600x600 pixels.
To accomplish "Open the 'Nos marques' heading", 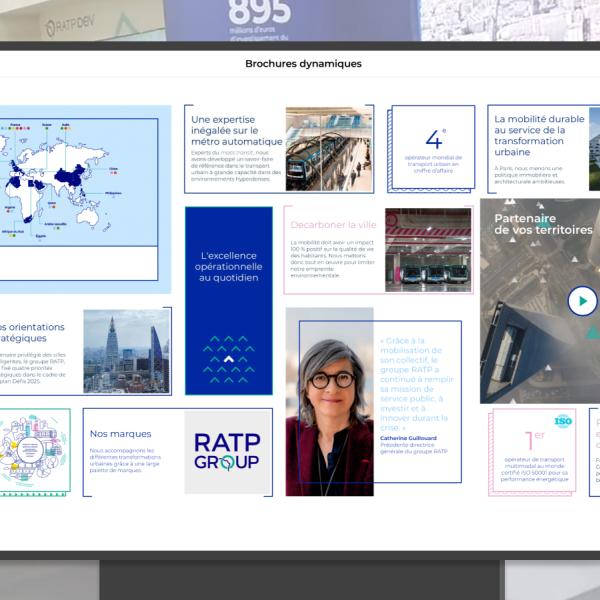I will (x=121, y=434).
